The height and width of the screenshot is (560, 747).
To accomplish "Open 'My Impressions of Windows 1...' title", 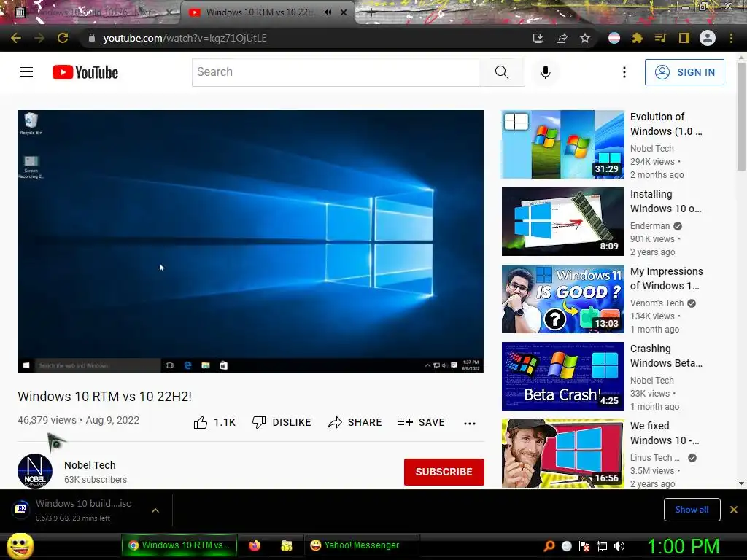I will pyautogui.click(x=667, y=279).
